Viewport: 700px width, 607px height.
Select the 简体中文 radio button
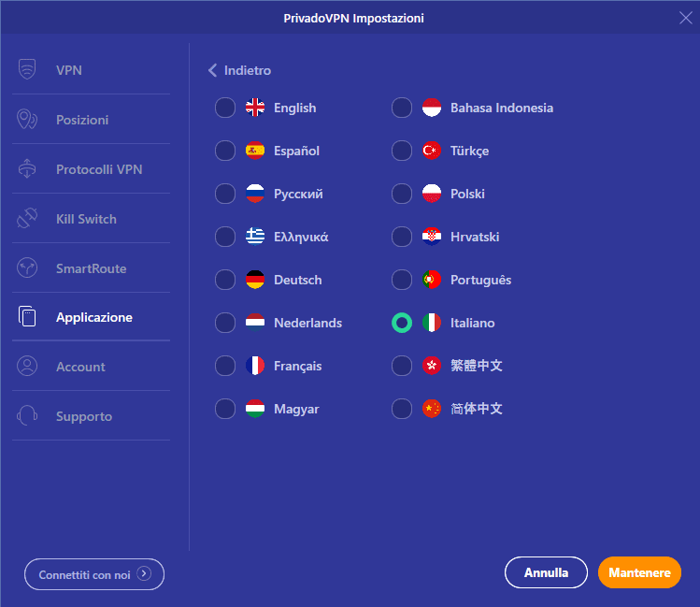(x=402, y=408)
